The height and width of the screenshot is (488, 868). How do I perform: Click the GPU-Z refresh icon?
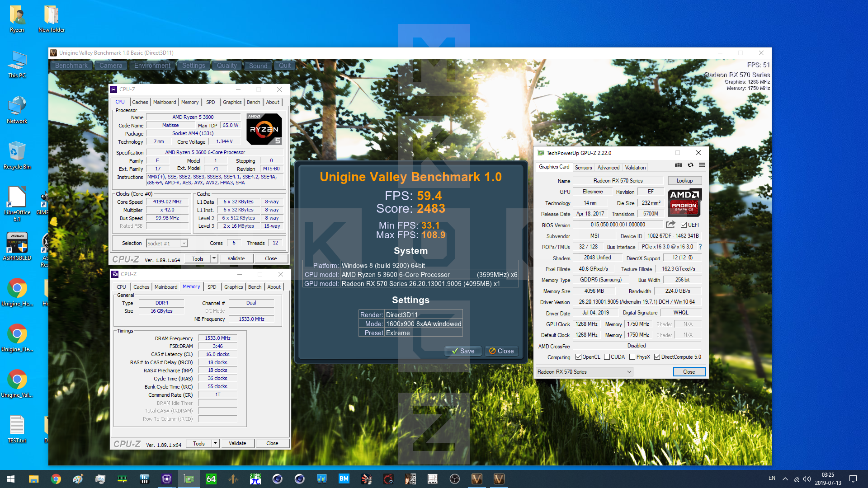[690, 165]
